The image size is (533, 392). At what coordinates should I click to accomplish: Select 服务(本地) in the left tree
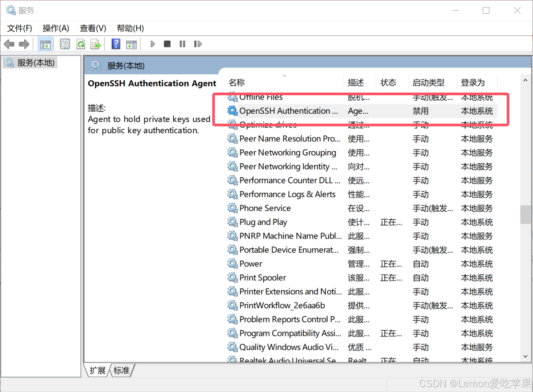(x=30, y=63)
